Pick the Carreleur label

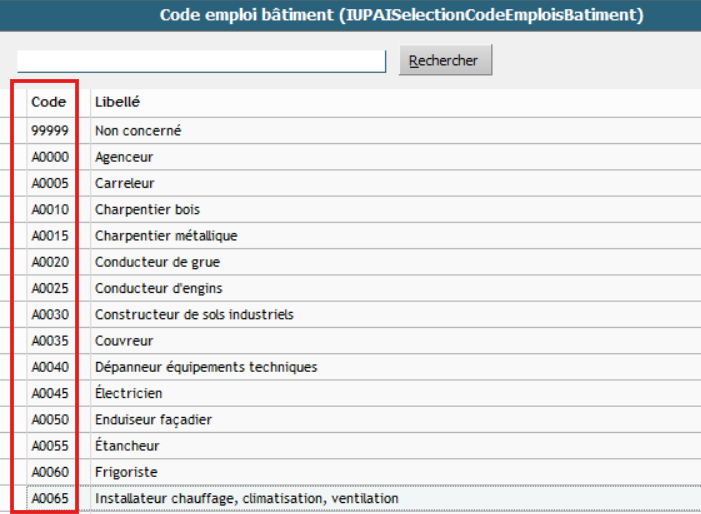coord(125,183)
